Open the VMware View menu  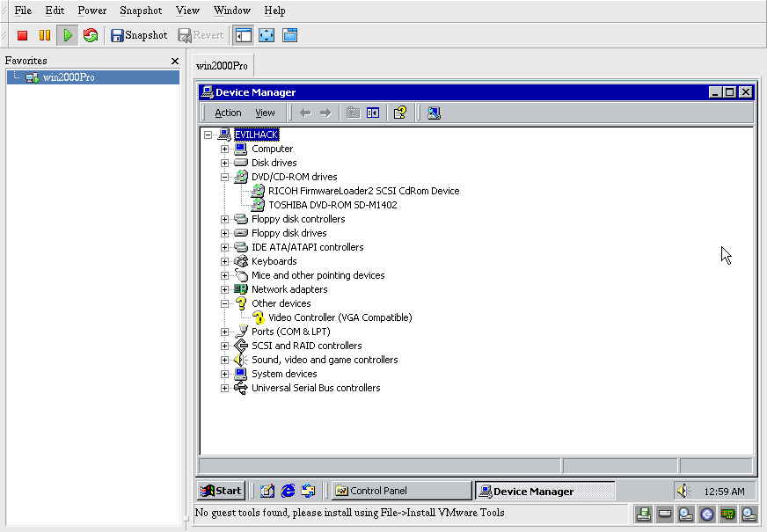pyautogui.click(x=187, y=11)
